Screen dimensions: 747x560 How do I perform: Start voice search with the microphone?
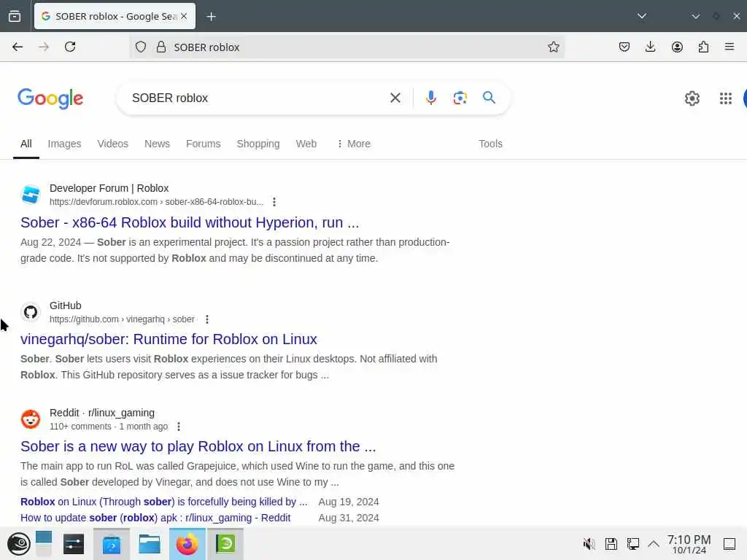(430, 98)
